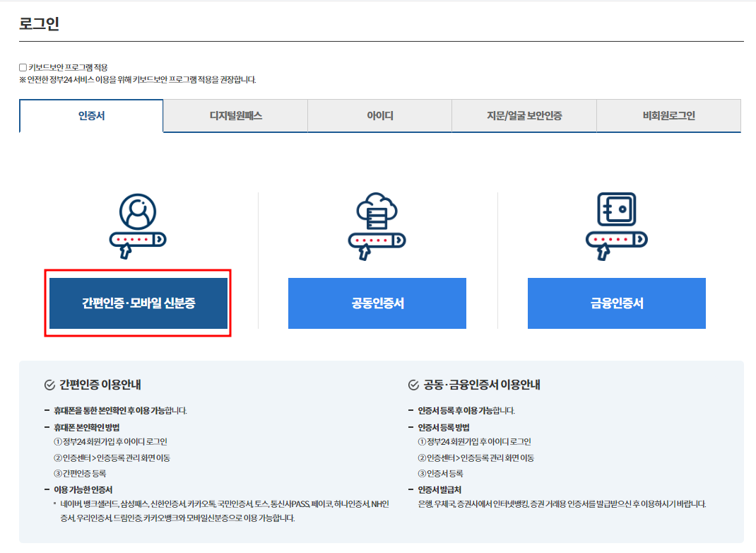
Task: Click the 공동인증서 login button
Action: (377, 305)
